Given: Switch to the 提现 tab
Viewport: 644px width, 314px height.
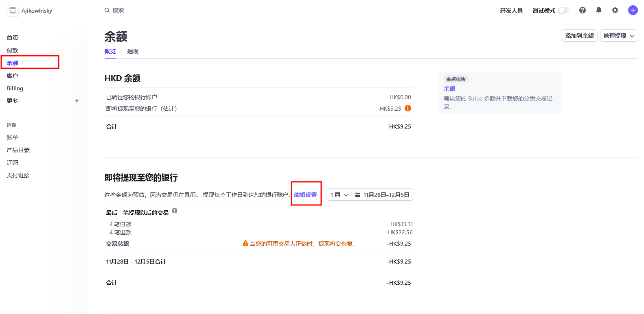Looking at the screenshot, I should coord(133,51).
